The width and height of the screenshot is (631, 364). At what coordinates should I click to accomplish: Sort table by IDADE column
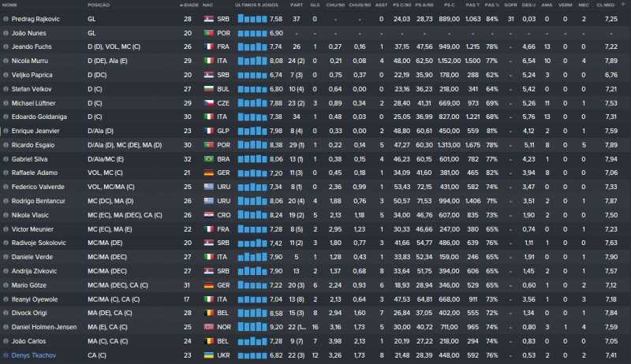click(x=189, y=5)
